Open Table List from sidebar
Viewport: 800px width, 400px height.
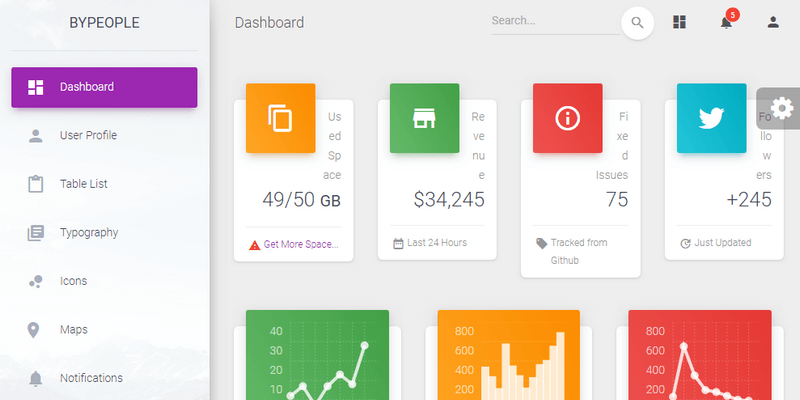tap(83, 184)
